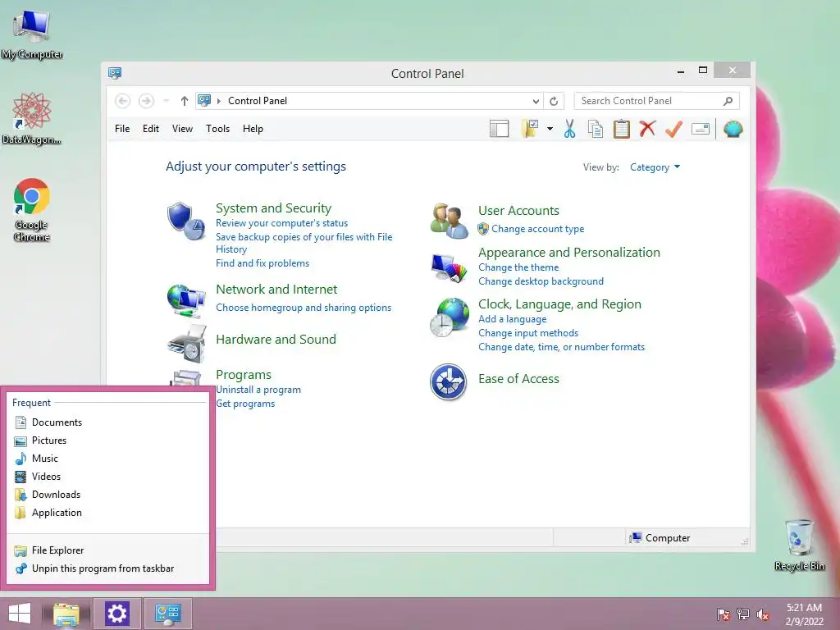Open the Tools menu

(217, 129)
